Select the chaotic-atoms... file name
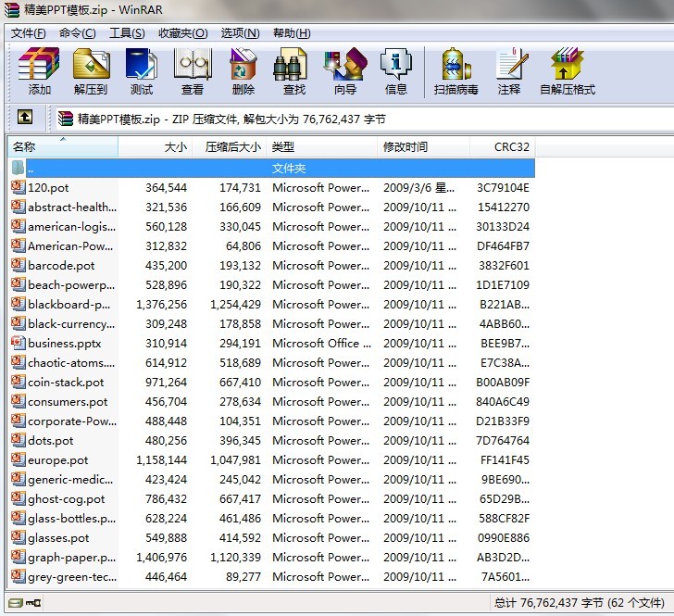The image size is (674, 616). 71,362
